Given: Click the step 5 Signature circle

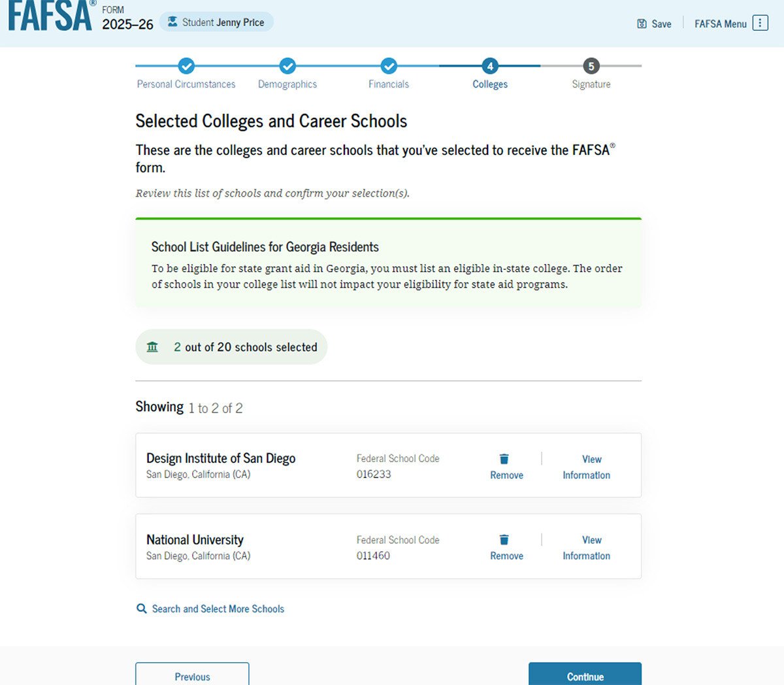Looking at the screenshot, I should (x=591, y=66).
